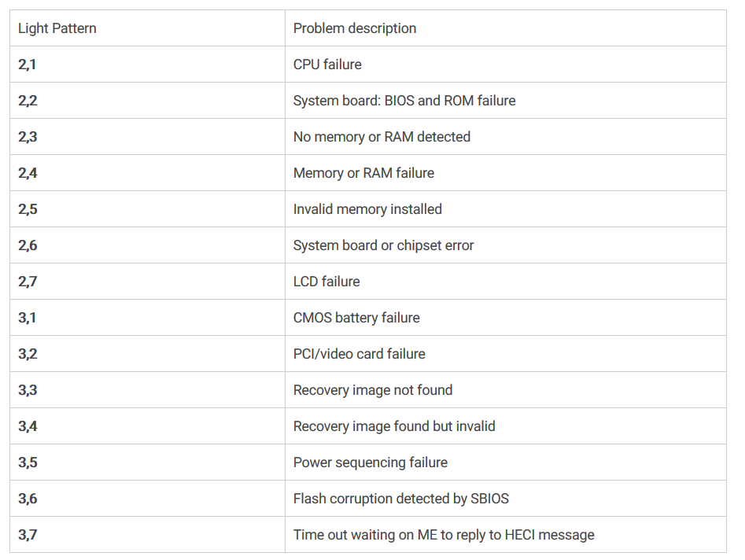Screen dimensions: 745x560
Task: Click the PCI/video card failure text
Action: pyautogui.click(x=359, y=354)
